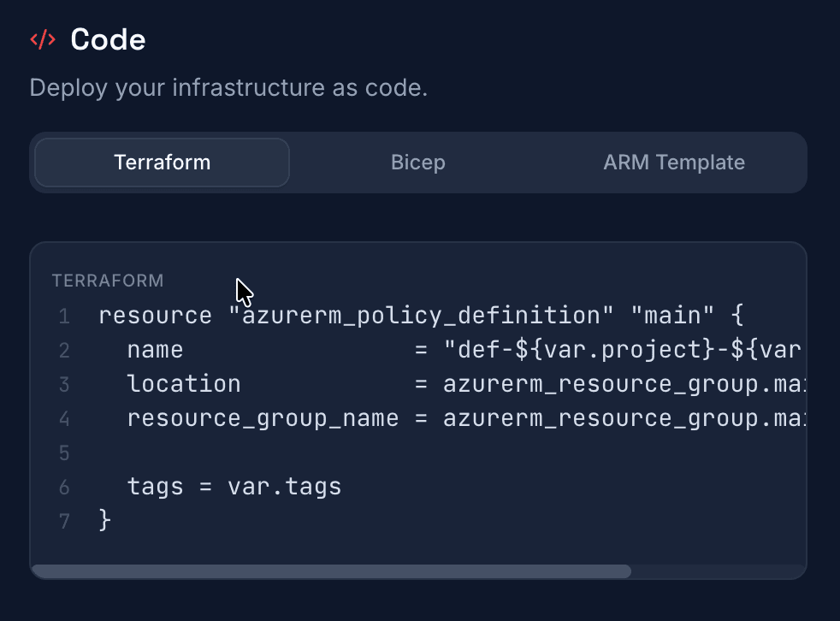Click line number 1 in the gutter
840x621 pixels.
[x=64, y=315]
